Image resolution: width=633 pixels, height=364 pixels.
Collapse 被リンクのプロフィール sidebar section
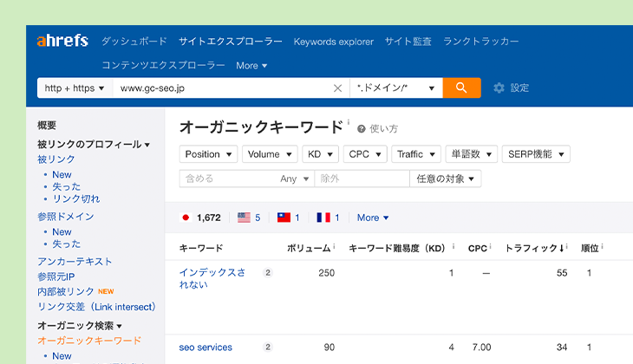pyautogui.click(x=94, y=145)
